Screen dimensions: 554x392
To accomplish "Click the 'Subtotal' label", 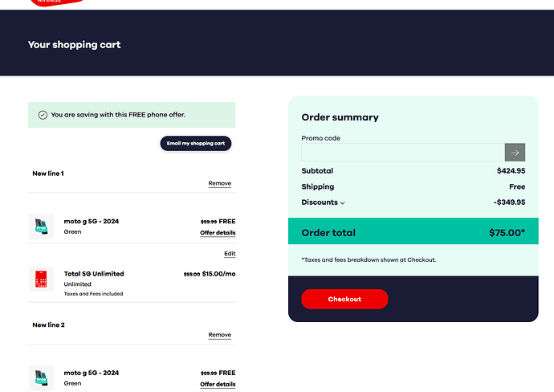I will (317, 171).
